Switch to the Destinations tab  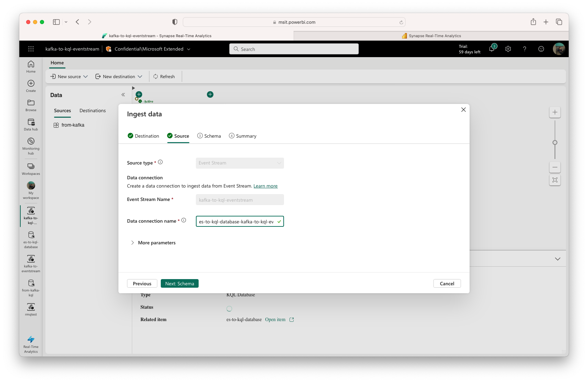pyautogui.click(x=92, y=110)
